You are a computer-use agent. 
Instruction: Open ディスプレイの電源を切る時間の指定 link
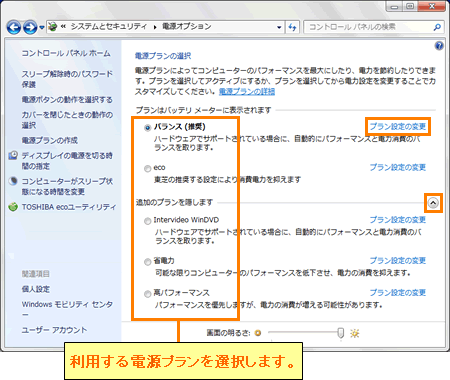point(67,161)
